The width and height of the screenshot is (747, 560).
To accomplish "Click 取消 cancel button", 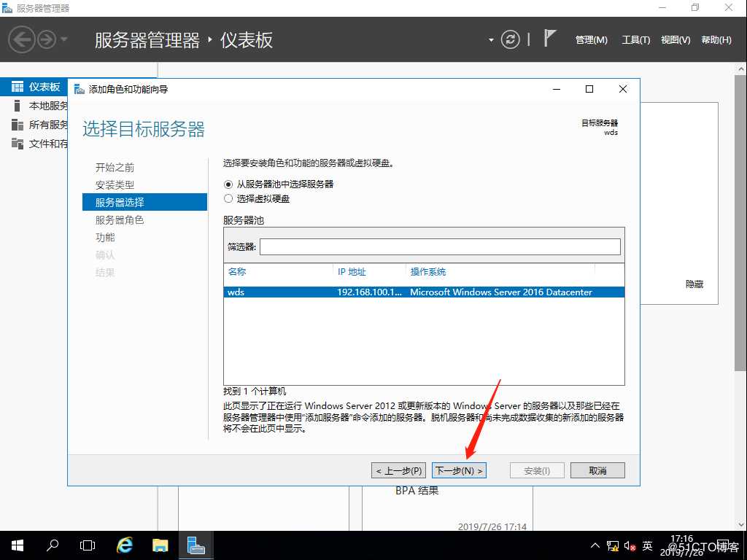I will tap(597, 470).
